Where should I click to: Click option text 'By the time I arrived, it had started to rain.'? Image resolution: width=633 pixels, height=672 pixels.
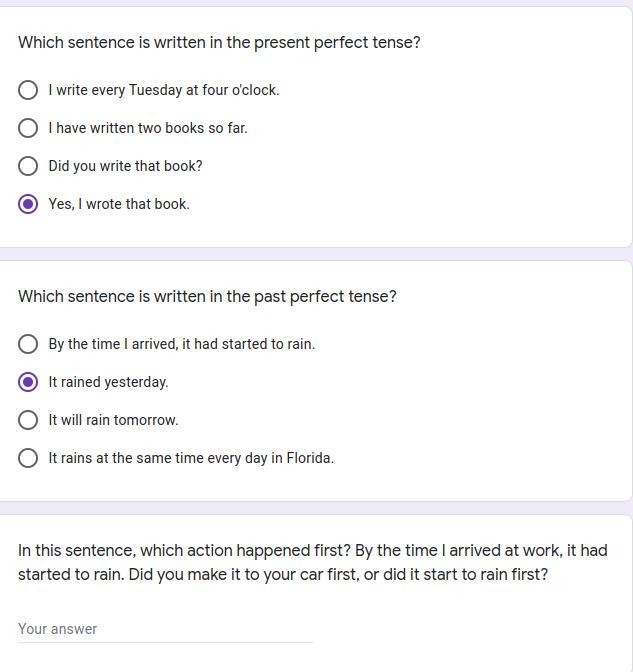pos(182,344)
